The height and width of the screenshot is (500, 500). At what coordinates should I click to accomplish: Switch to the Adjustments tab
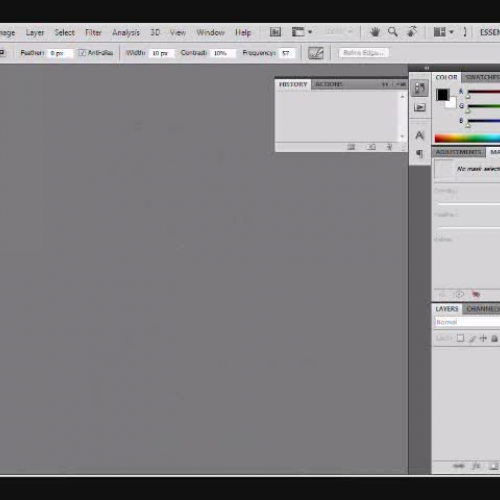(x=458, y=152)
